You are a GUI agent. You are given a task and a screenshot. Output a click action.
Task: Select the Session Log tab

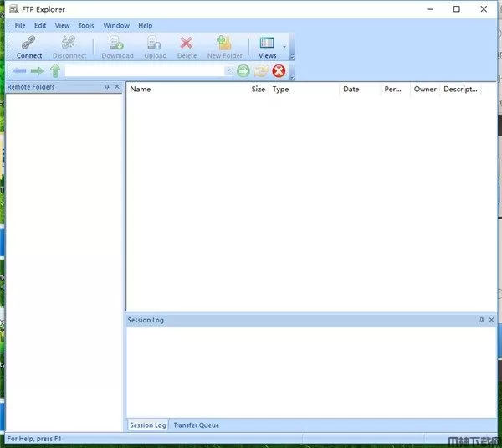tap(147, 425)
